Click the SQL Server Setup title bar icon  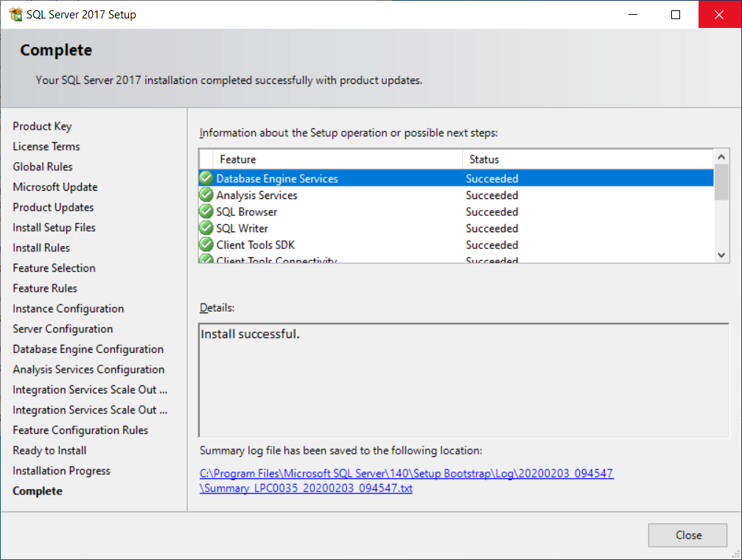tap(15, 14)
